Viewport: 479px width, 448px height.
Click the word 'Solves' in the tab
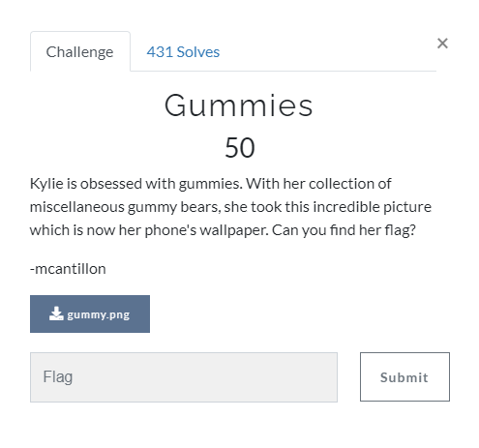coord(198,52)
